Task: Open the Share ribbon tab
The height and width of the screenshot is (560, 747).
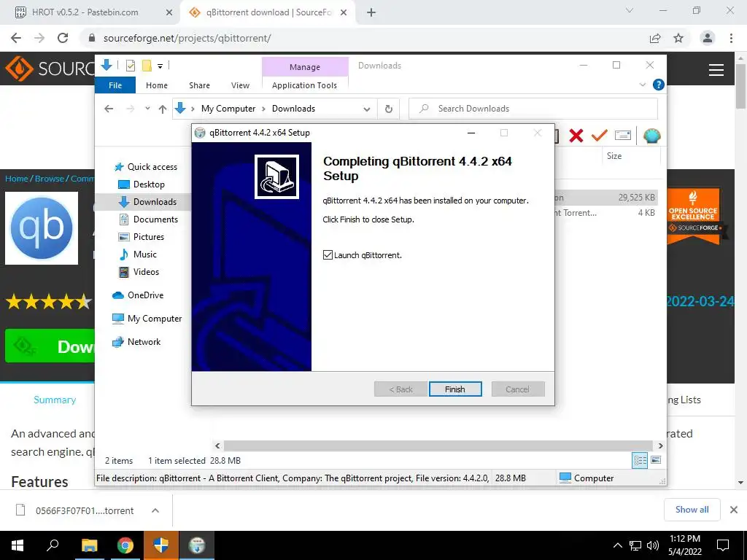Action: coord(199,85)
